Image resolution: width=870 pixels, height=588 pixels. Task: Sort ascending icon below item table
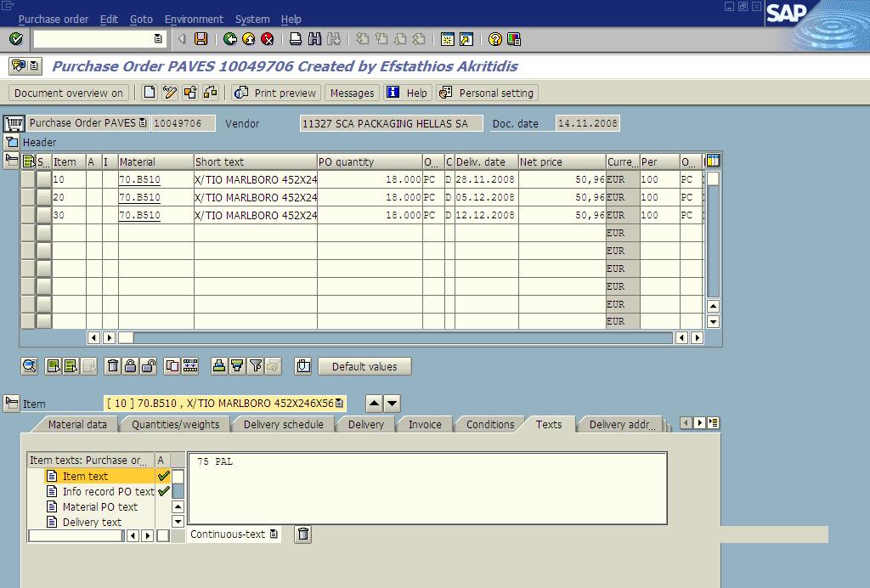(219, 366)
